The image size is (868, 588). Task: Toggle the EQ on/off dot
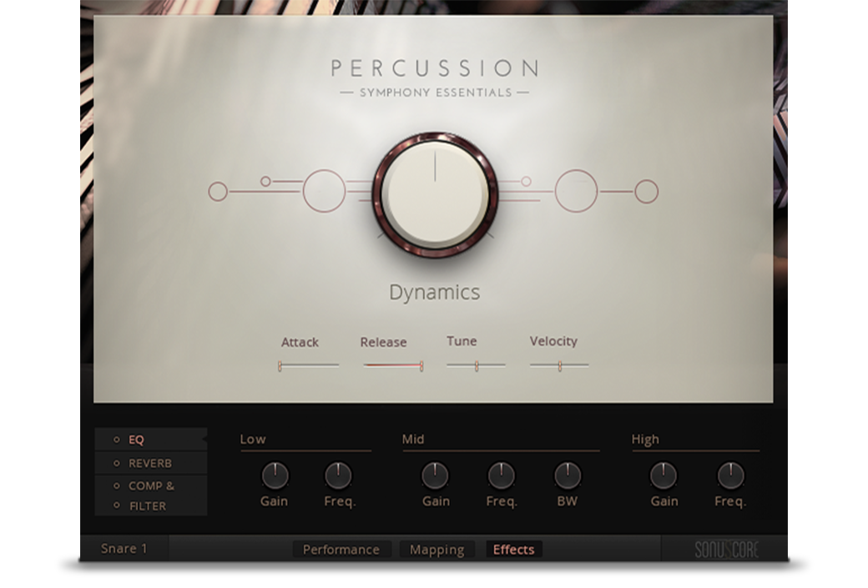point(116,440)
